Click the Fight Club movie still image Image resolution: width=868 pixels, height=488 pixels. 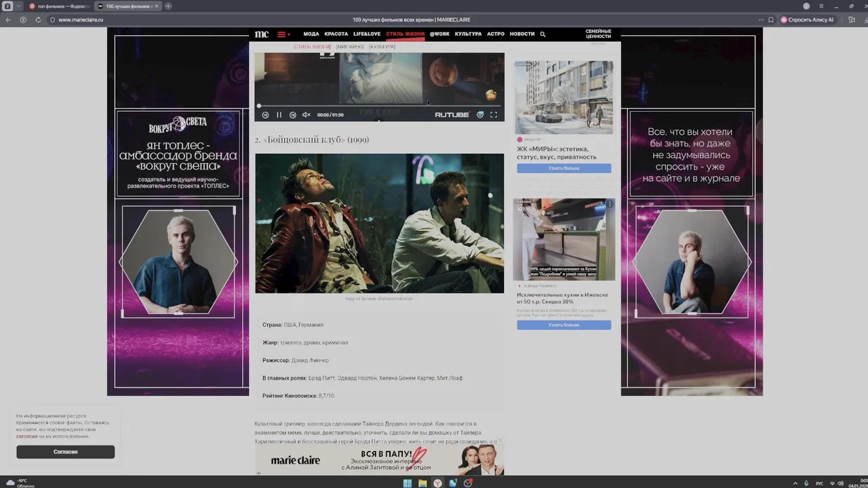click(379, 224)
